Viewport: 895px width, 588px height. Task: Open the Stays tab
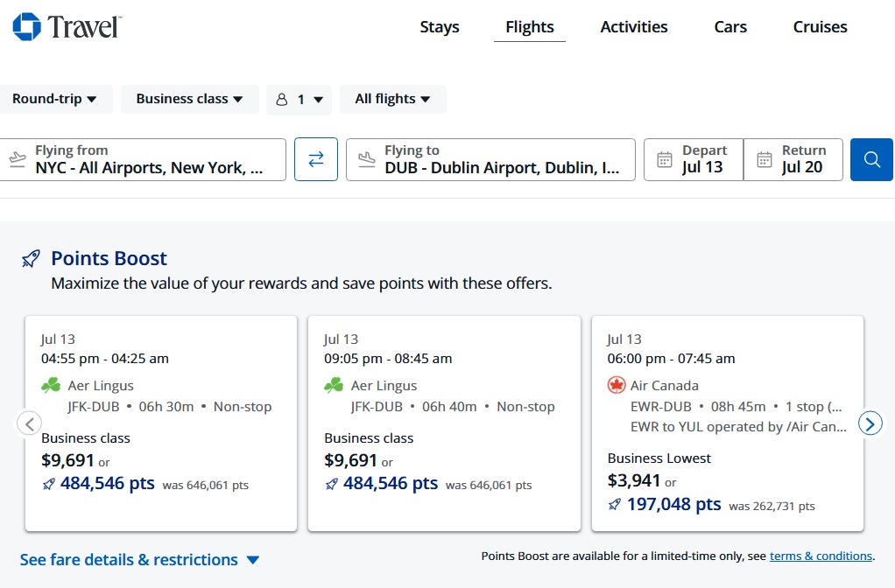pyautogui.click(x=440, y=27)
